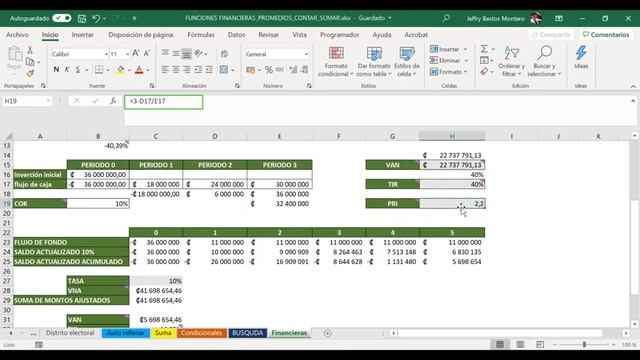
Task: Open the search magnifier in title bar
Action: (446, 18)
